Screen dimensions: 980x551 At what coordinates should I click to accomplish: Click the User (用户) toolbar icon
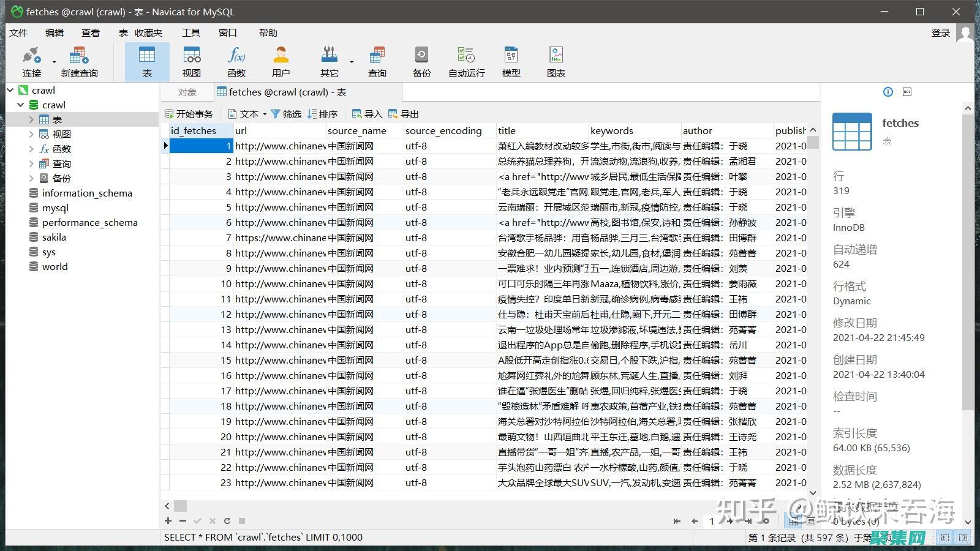281,62
